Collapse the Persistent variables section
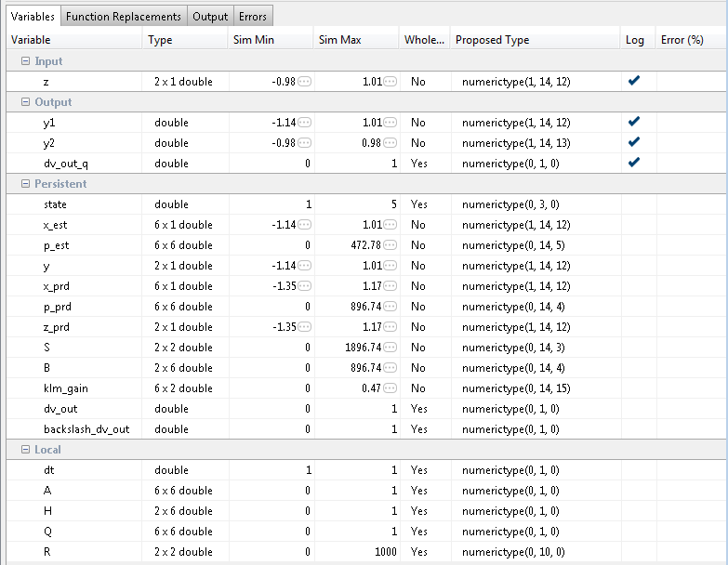 [25, 184]
